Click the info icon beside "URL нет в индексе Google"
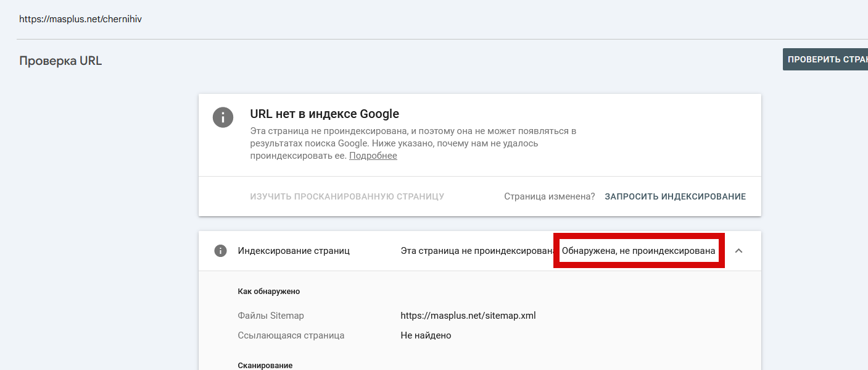Image resolution: width=868 pixels, height=370 pixels. click(x=223, y=117)
